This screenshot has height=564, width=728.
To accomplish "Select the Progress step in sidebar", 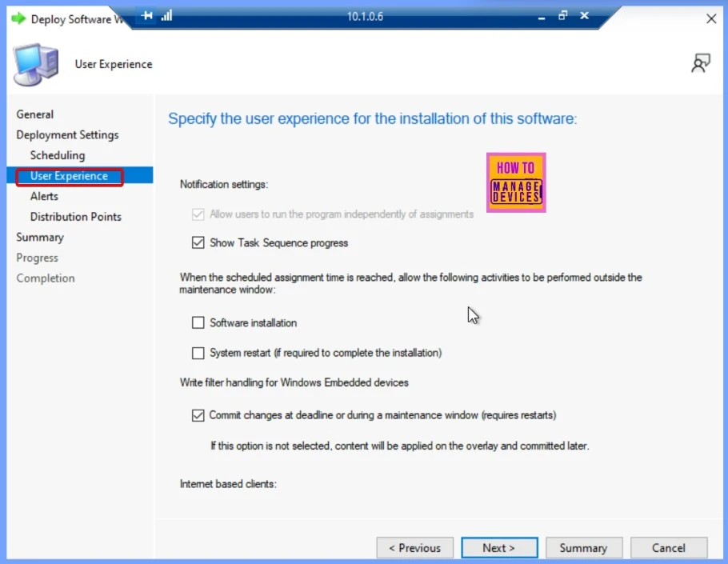I will click(37, 258).
